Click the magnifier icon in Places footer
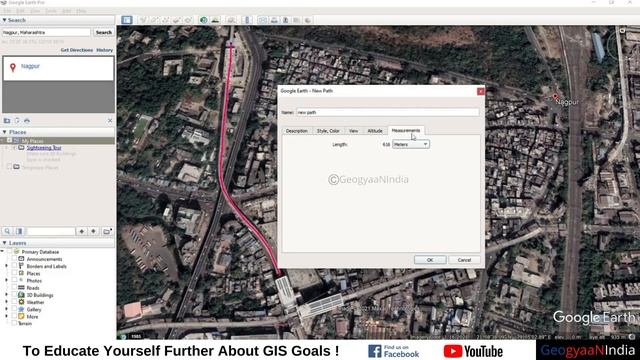The height and width of the screenshot is (360, 640). tap(7, 231)
